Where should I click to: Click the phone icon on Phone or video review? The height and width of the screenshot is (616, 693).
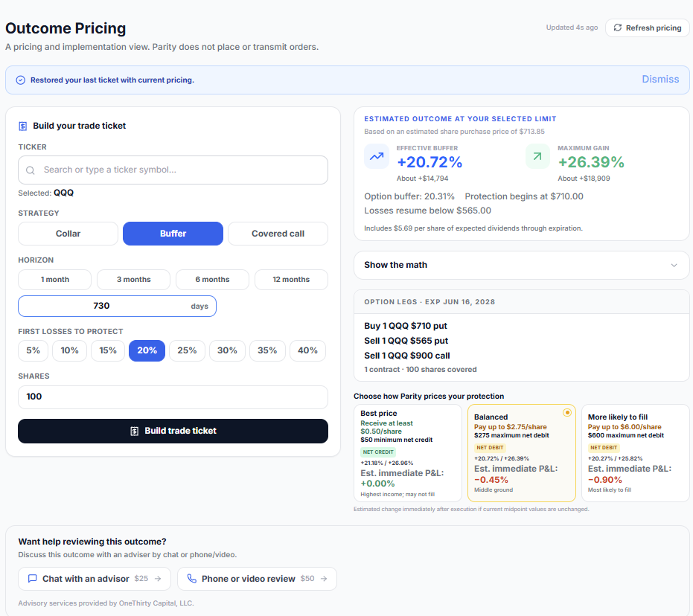[192, 579]
